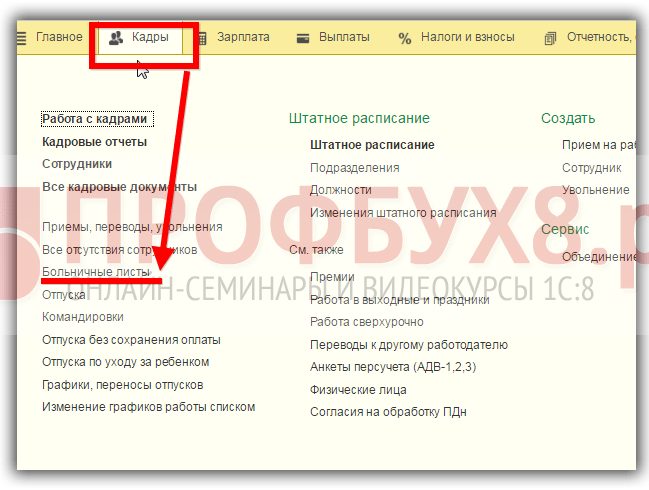This screenshot has width=649, height=490.
Task: Open Согласия на обработку ПДн
Action: point(388,412)
